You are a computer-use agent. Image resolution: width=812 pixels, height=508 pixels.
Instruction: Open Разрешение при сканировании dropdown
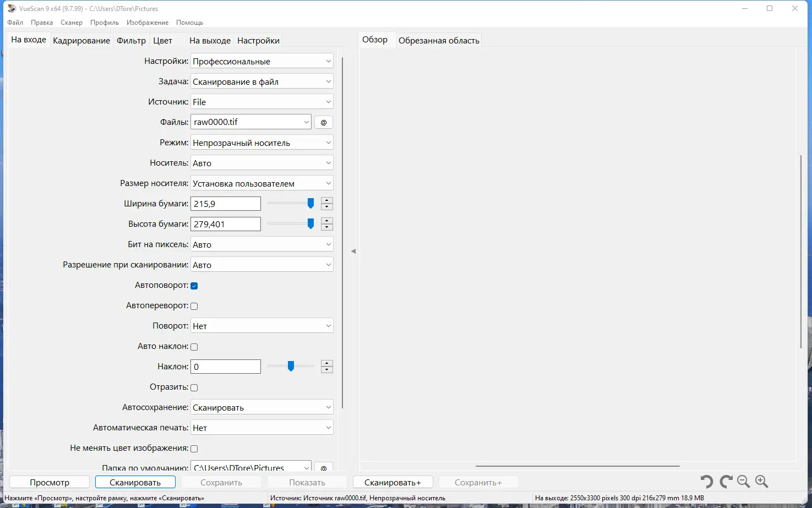[262, 265]
